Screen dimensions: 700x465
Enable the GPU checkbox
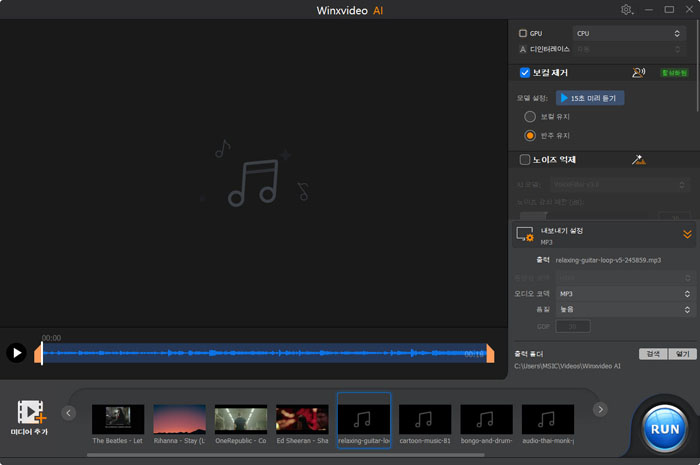pyautogui.click(x=523, y=33)
